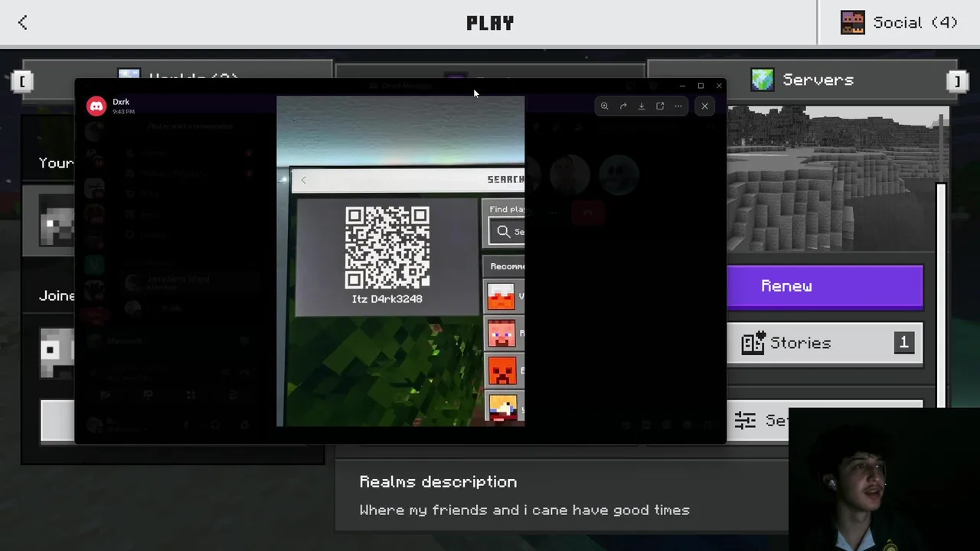Close the Discord image preview
The image size is (980, 551).
pyautogui.click(x=704, y=106)
